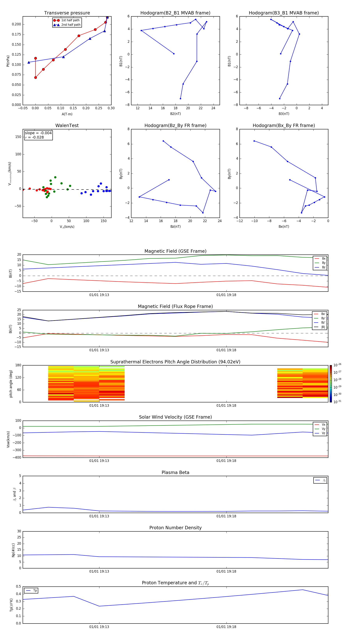
Task: Select the "Bx" legend entry in GSE magnetic field
Action: coord(320,259)
